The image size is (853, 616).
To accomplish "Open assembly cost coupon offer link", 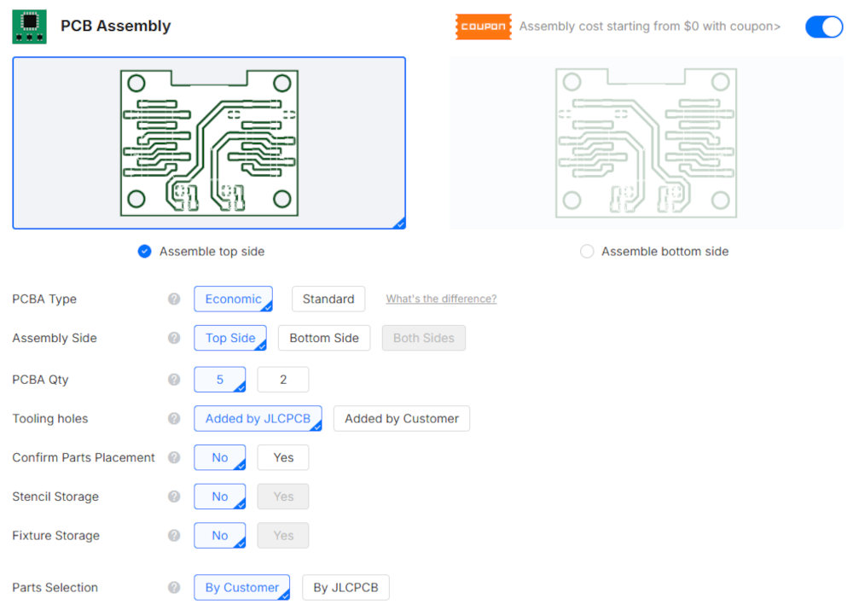I will [649, 26].
